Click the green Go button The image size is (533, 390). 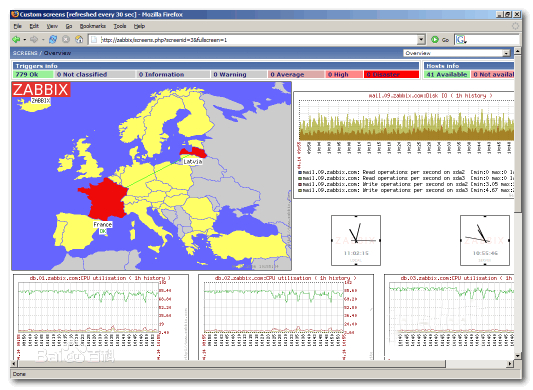[440, 40]
